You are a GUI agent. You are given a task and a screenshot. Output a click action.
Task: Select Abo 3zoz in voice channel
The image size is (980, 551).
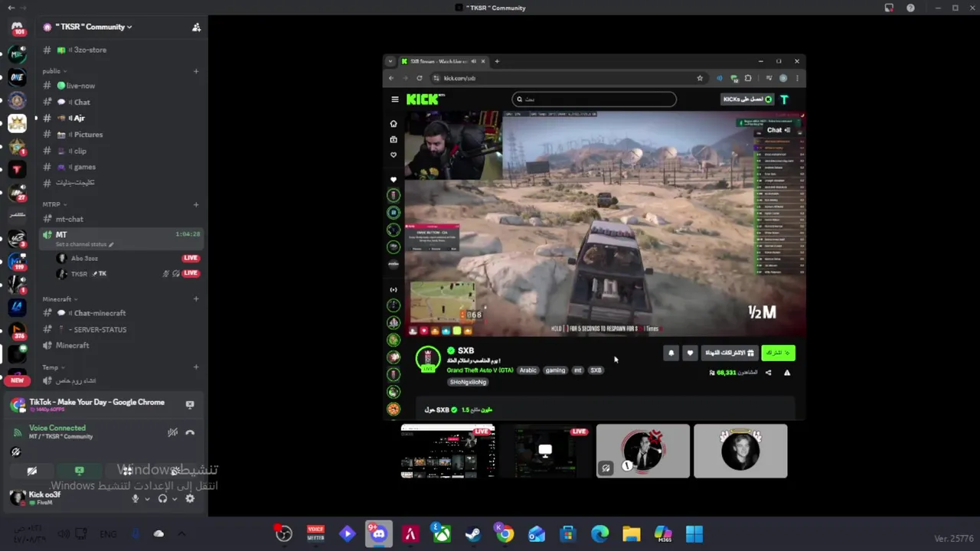coord(129,258)
